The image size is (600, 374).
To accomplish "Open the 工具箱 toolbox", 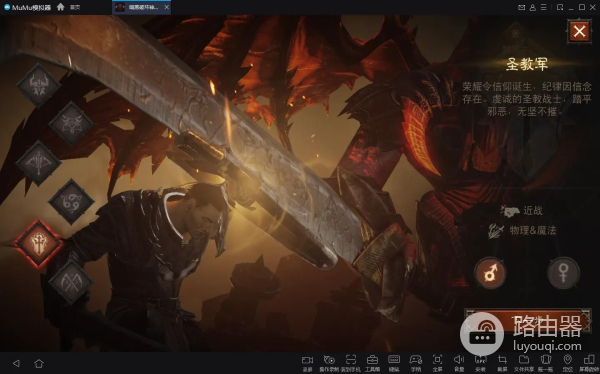I will (x=372, y=363).
